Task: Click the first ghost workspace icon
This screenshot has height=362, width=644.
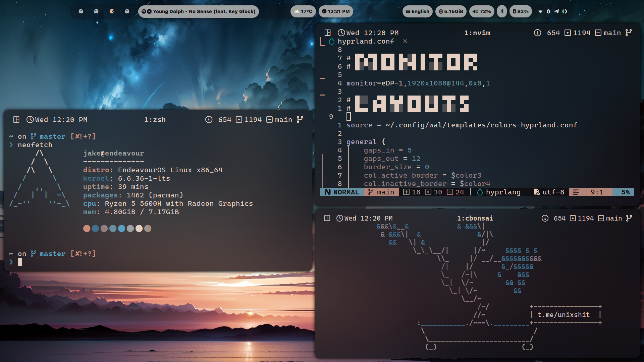Action: pos(81,11)
